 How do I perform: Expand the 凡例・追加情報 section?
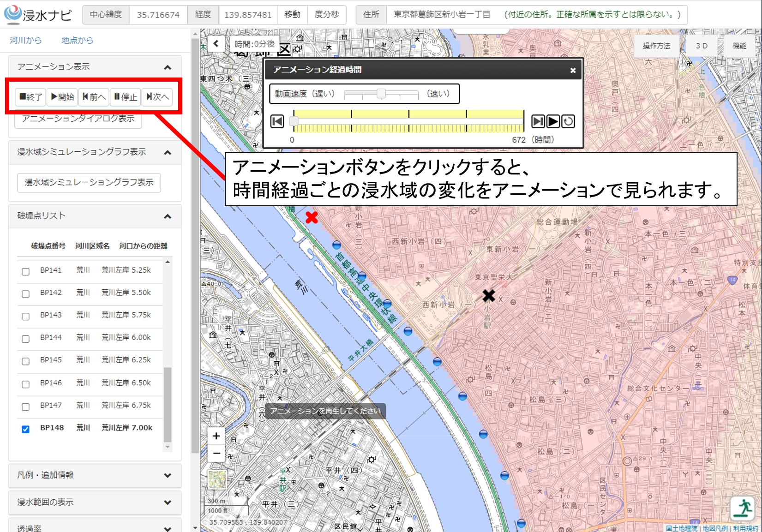click(168, 475)
